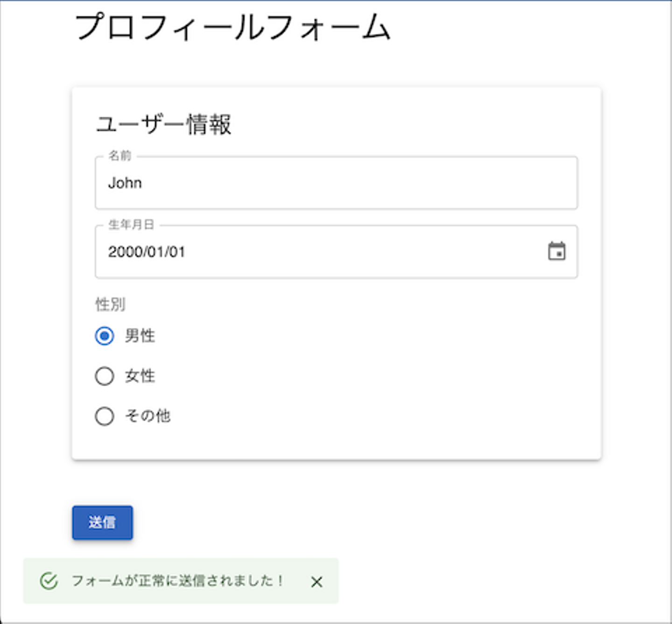The image size is (672, 624).
Task: Click the ユーザー情報 card heading
Action: 163,125
